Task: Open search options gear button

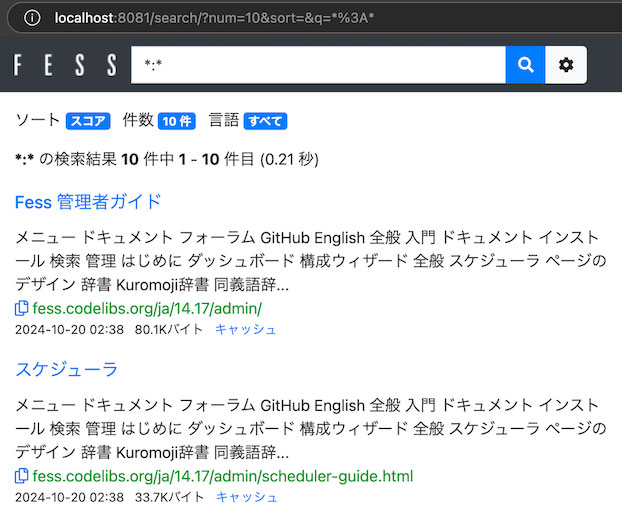Action: [566, 65]
